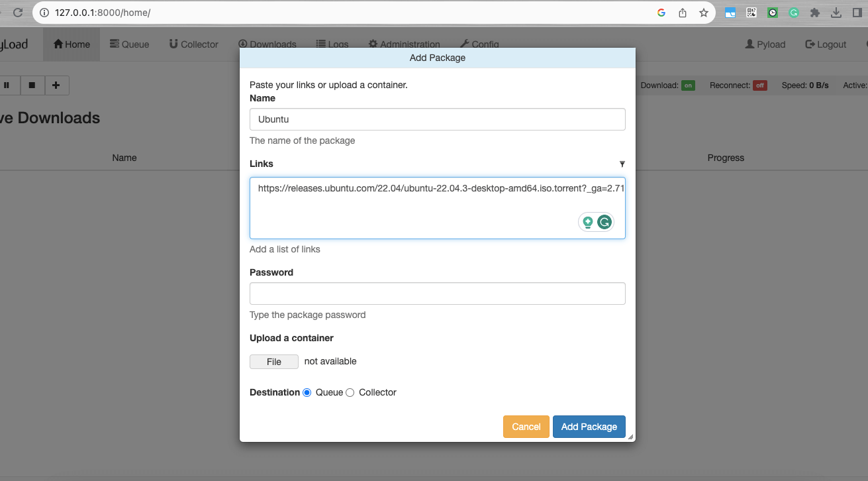Select Queue as destination

pos(307,393)
